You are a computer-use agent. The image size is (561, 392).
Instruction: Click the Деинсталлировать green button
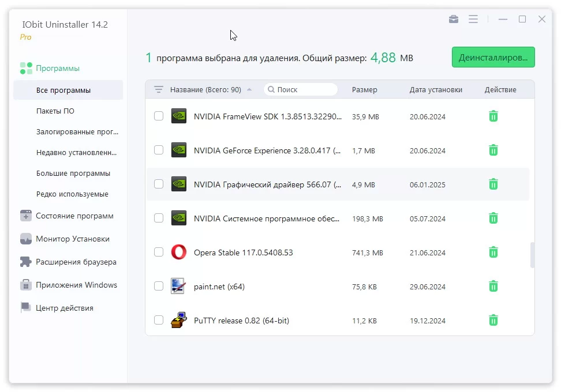pyautogui.click(x=493, y=57)
